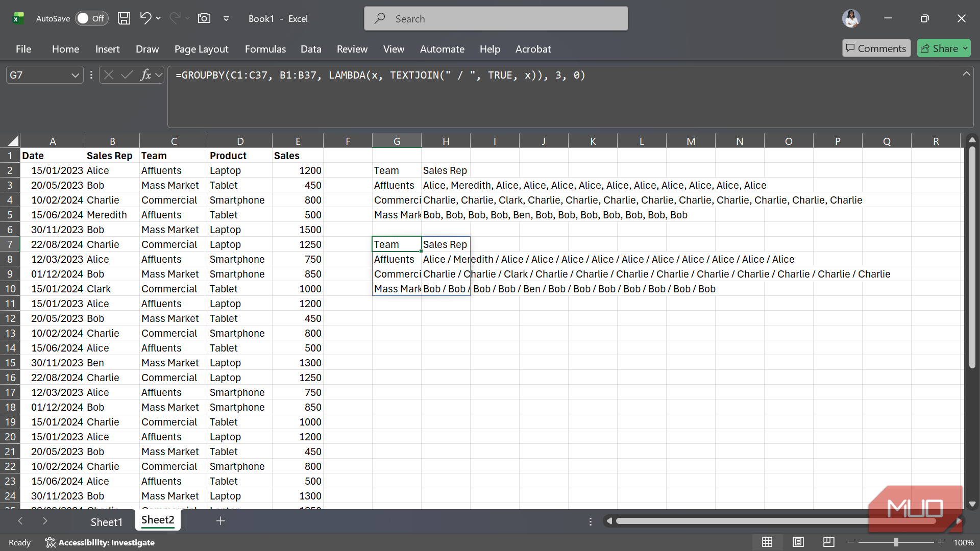Click the camera screenshot icon
Screen dimensions: 980x551
click(x=204, y=18)
